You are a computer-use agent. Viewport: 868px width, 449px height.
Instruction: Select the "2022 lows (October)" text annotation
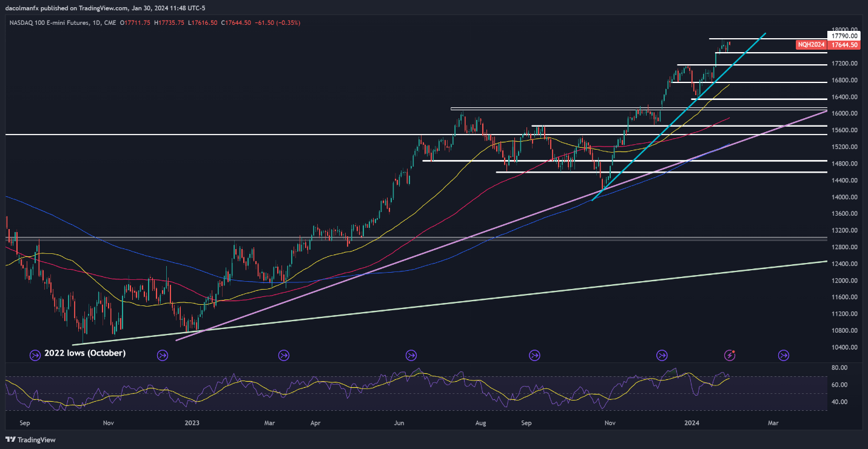[85, 353]
